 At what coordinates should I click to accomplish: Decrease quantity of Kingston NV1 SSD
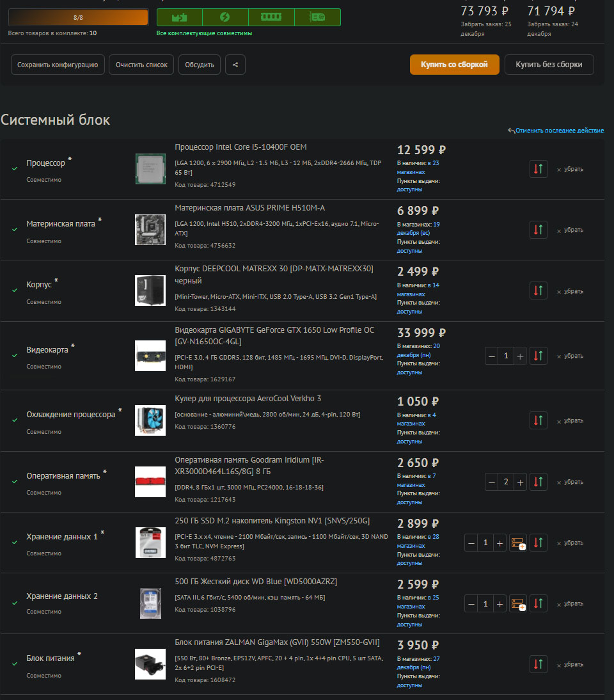(x=471, y=543)
